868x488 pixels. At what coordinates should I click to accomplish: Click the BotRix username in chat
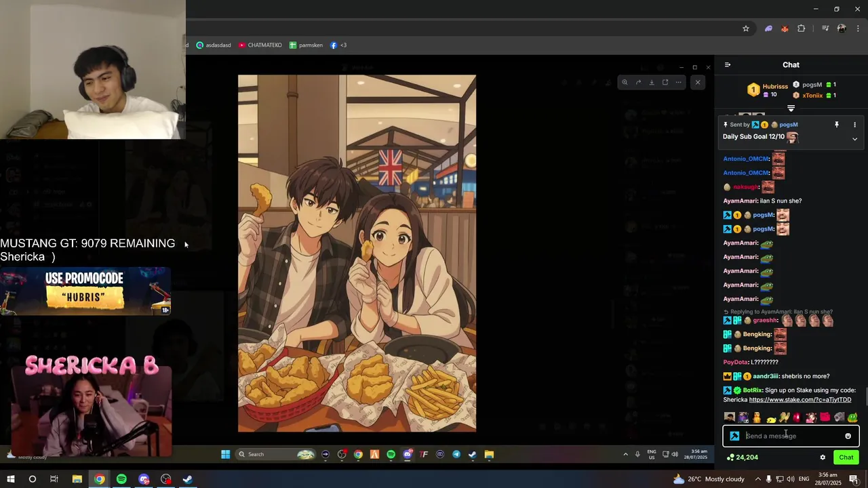pos(753,390)
